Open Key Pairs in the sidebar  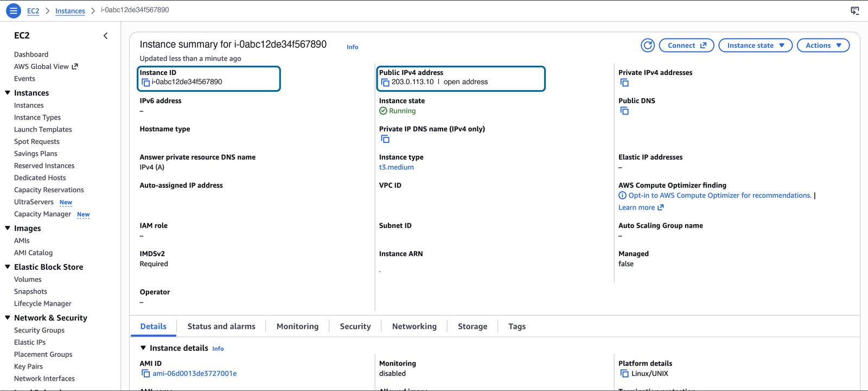point(28,367)
